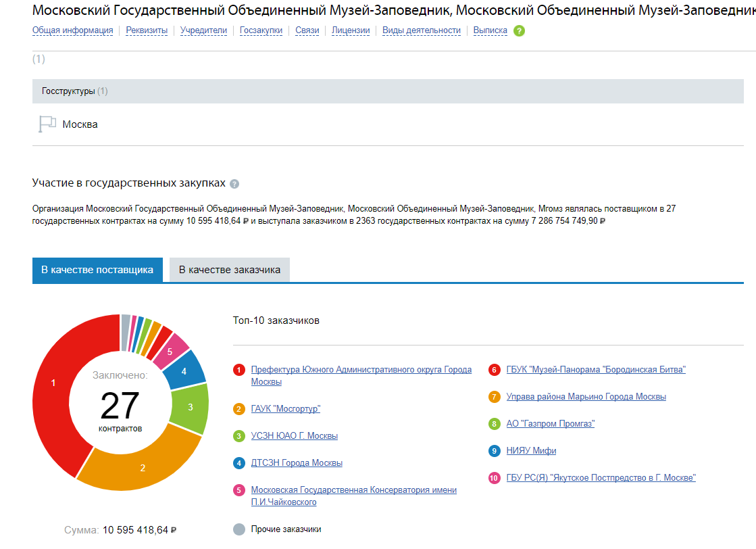Click the orange number 7 legend badge
This screenshot has width=756, height=549.
tap(494, 397)
